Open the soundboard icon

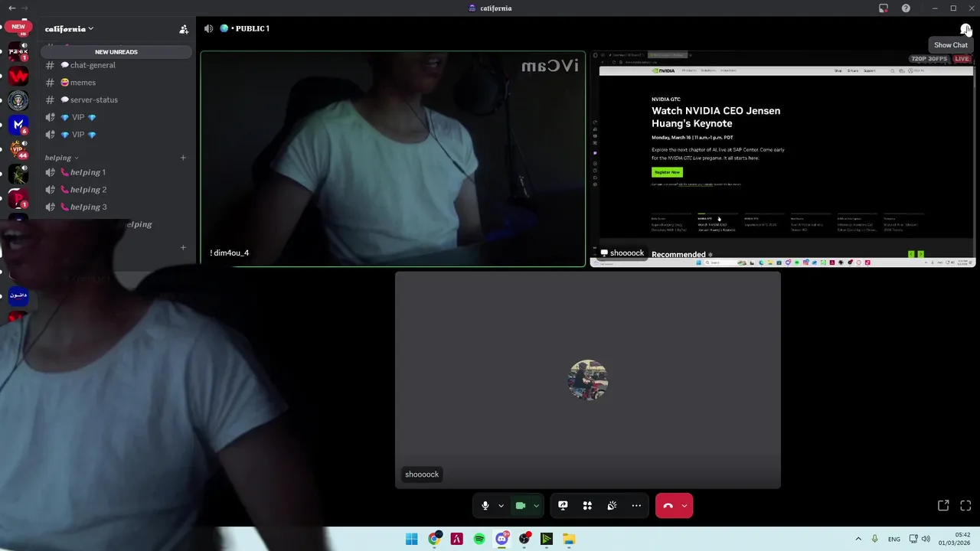click(x=612, y=506)
